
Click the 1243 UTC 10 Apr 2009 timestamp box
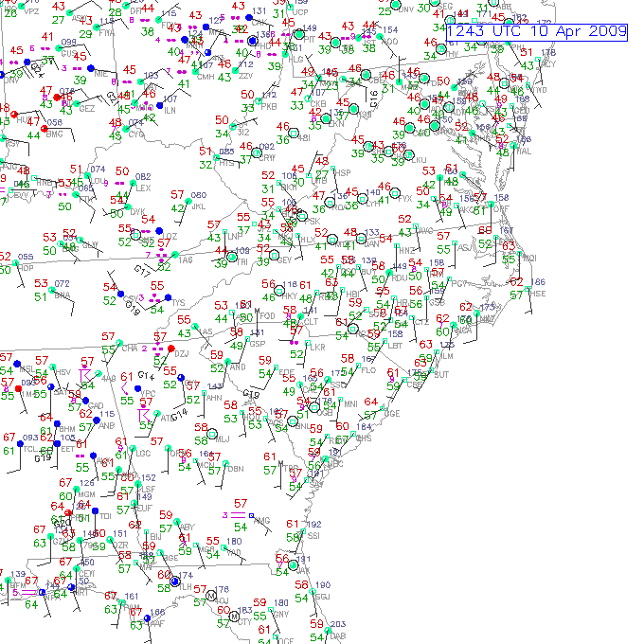pos(537,31)
